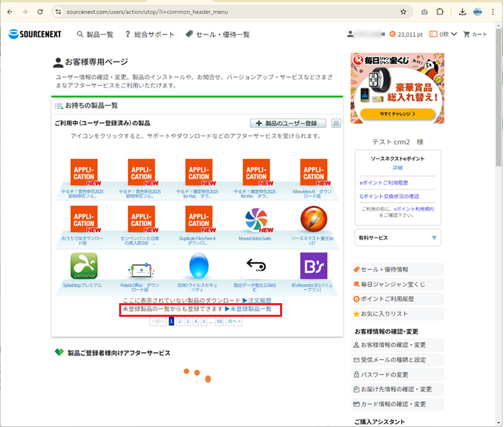Toggle the product list view menu icon

coord(336,123)
